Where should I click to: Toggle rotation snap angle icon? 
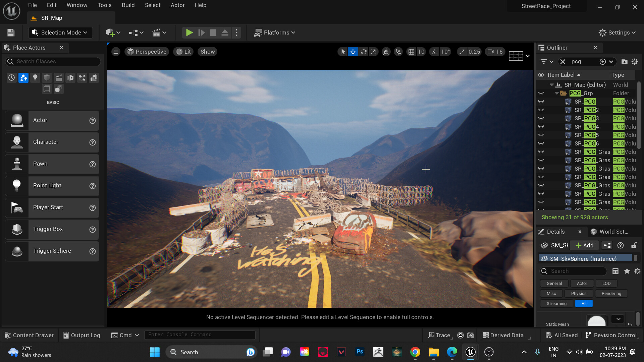[x=435, y=52]
